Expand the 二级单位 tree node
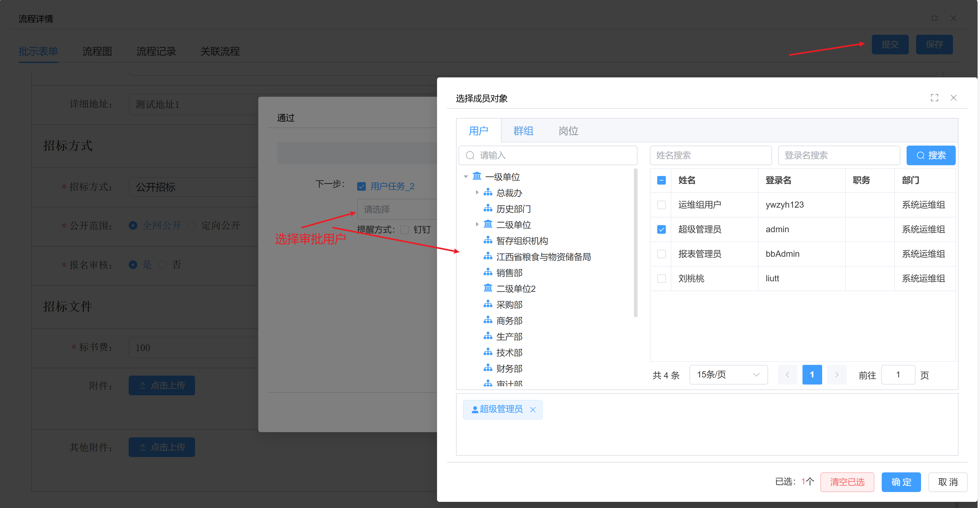The image size is (980, 508). [477, 225]
